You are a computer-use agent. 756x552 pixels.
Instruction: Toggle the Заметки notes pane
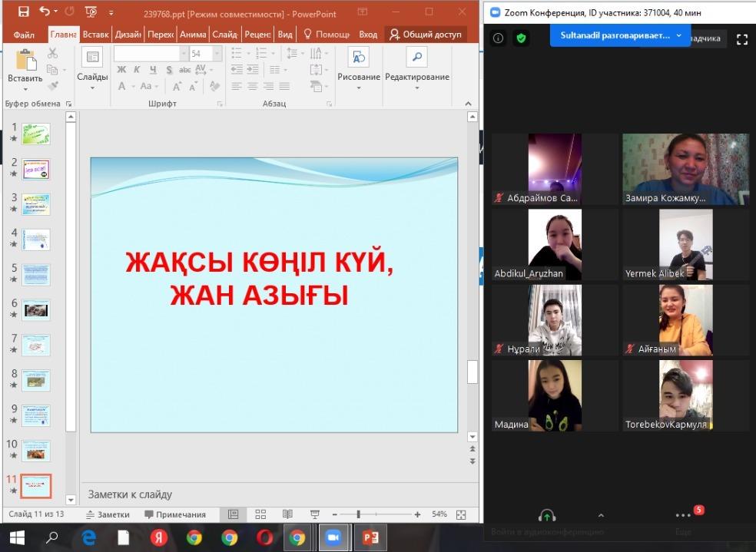[108, 514]
